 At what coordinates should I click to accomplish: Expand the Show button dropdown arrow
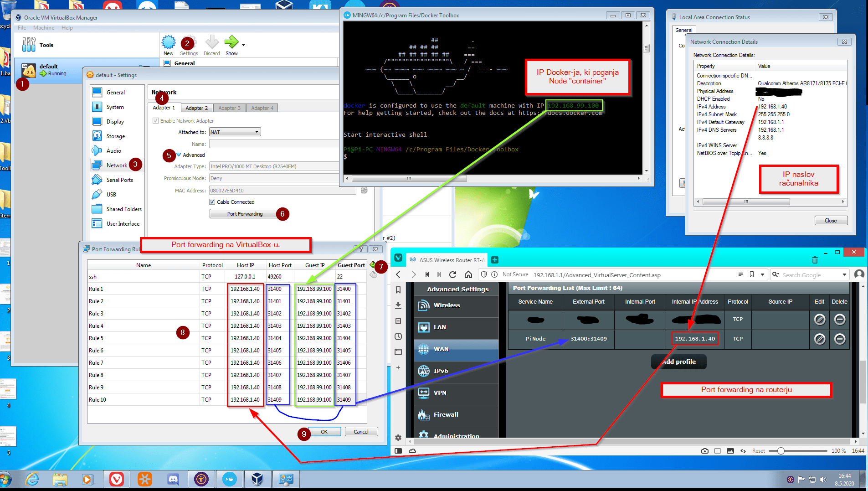pyautogui.click(x=244, y=45)
